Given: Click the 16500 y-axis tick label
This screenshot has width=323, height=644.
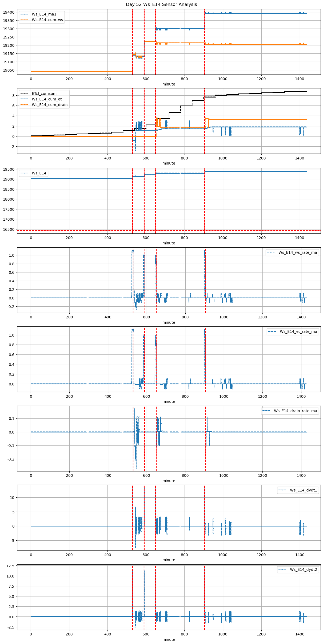Looking at the screenshot, I should pyautogui.click(x=9, y=229).
